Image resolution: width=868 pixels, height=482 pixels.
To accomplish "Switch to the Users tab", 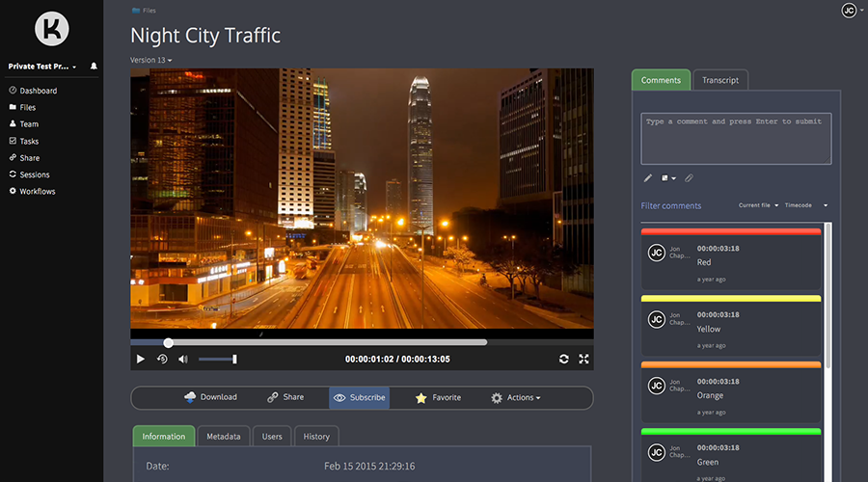I will pos(272,436).
